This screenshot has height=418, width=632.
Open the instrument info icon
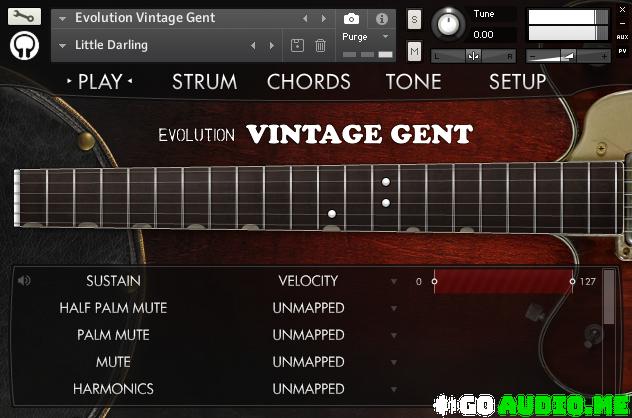382,19
